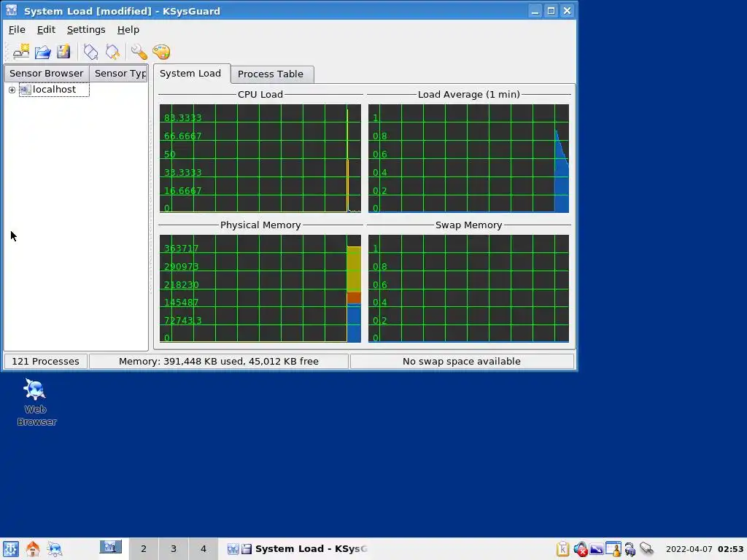747x560 pixels.
Task: Open the Import Worksheet folder icon
Action: (42, 52)
